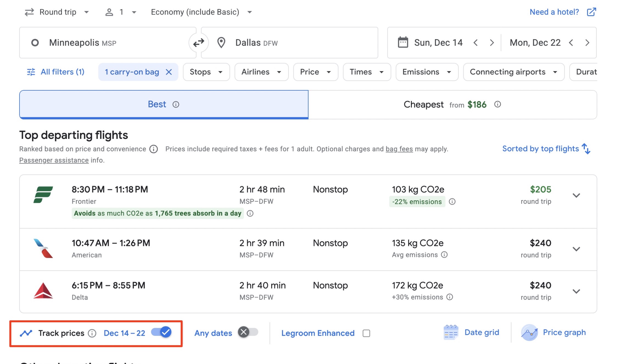Check the Legroom Enhanced checkbox

[x=366, y=333]
